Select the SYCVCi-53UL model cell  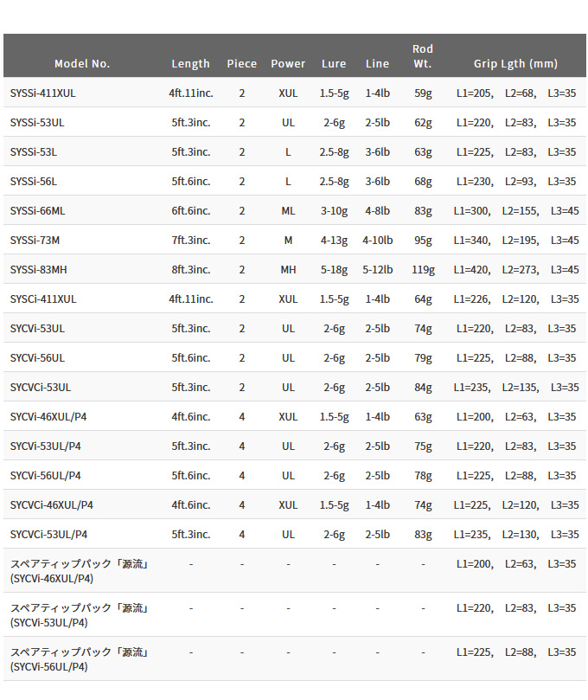(x=41, y=388)
